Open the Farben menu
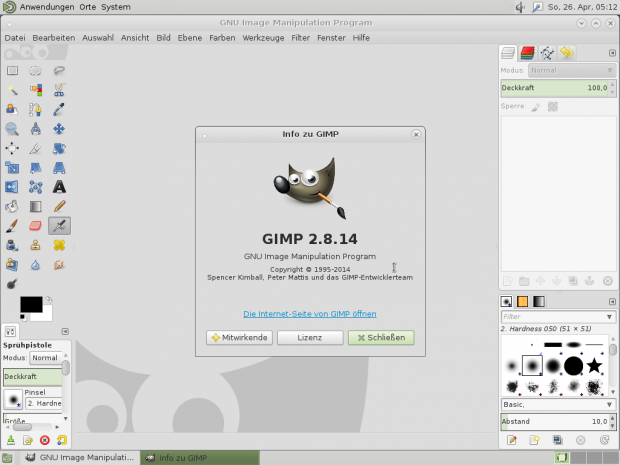 click(222, 38)
